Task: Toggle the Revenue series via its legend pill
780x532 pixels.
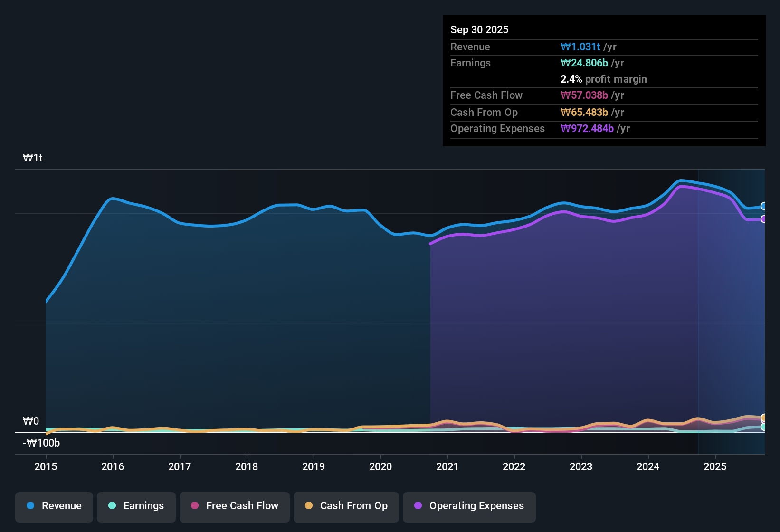Action: 54,506
